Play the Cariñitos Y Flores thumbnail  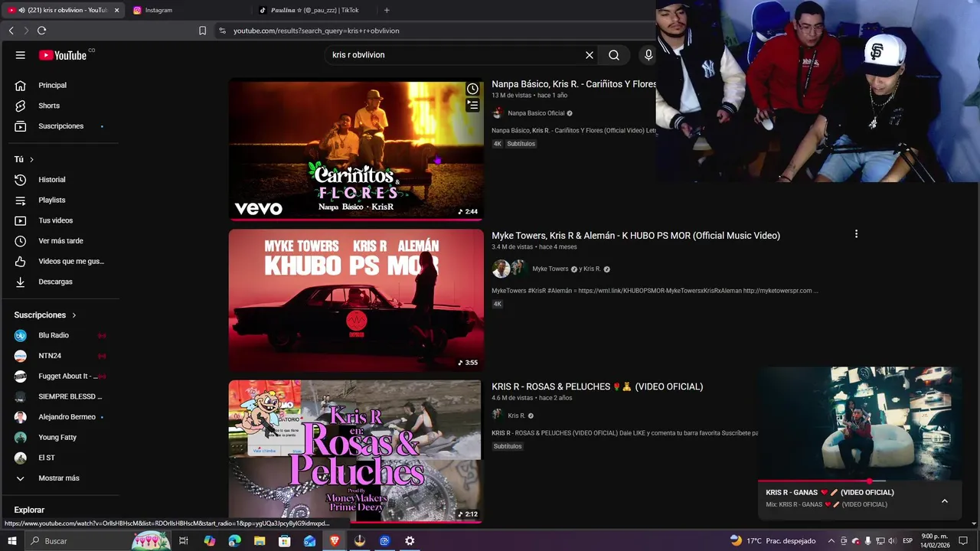click(356, 149)
